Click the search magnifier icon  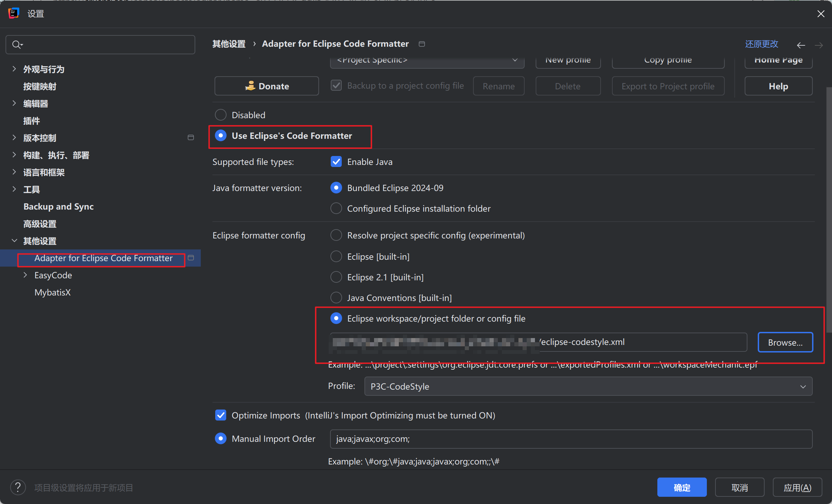tap(17, 45)
